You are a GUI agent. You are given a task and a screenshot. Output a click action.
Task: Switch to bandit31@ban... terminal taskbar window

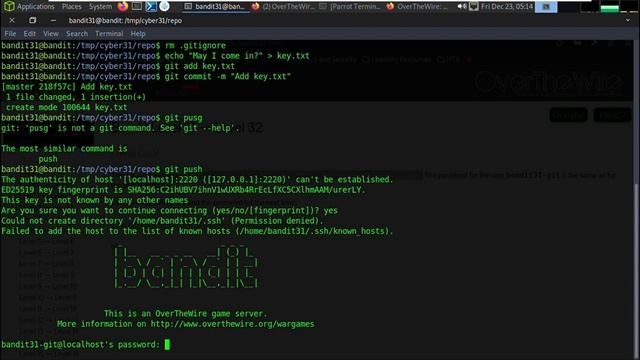pyautogui.click(x=215, y=7)
